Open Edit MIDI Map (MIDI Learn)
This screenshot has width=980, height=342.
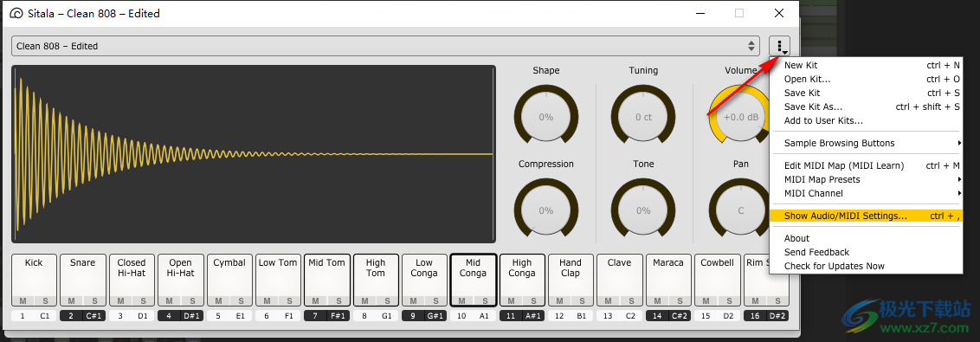[x=867, y=165]
